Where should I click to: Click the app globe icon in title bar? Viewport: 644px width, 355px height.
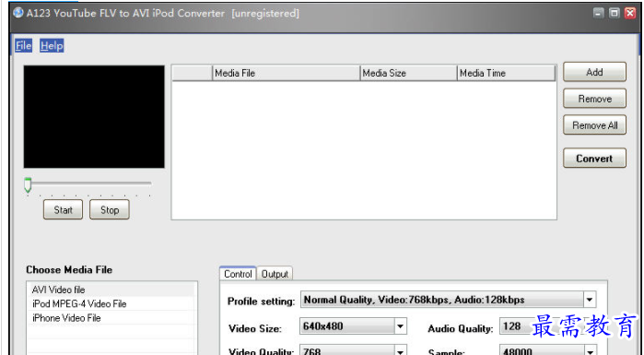coord(18,13)
